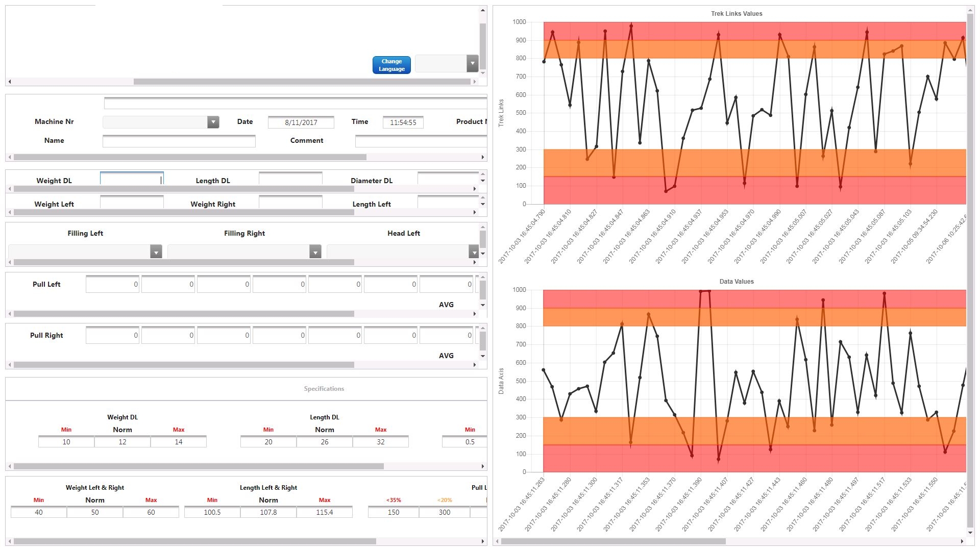
Task: Click the Diameter DL input box
Action: 448,179
